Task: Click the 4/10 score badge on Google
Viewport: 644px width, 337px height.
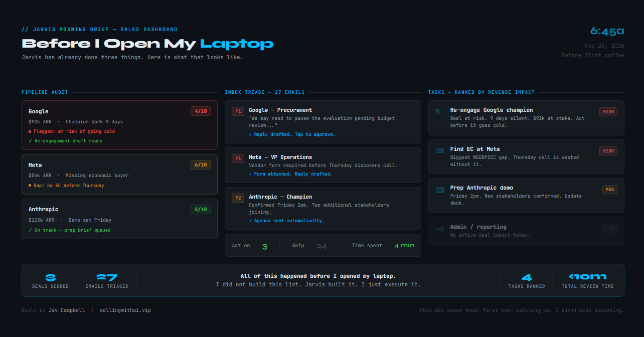Action: pos(201,111)
